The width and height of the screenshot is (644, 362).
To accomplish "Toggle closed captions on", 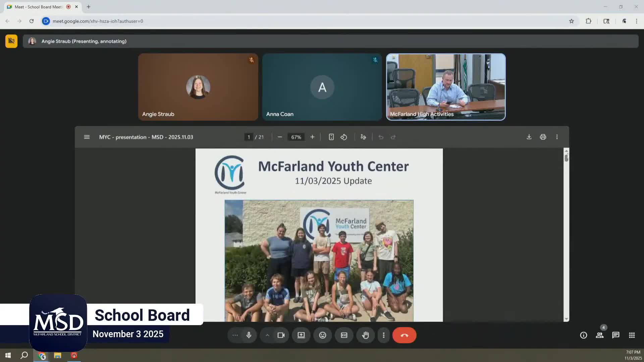I will coord(344,335).
